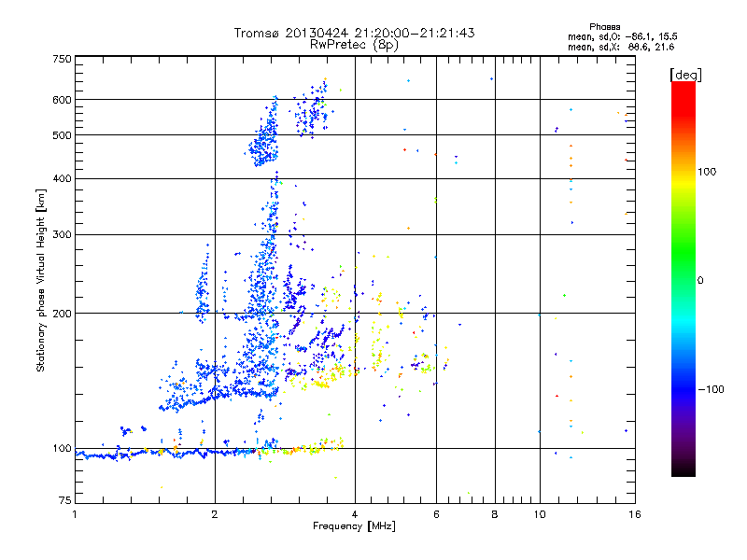Click the rainbow phase colorbar

coord(684,278)
